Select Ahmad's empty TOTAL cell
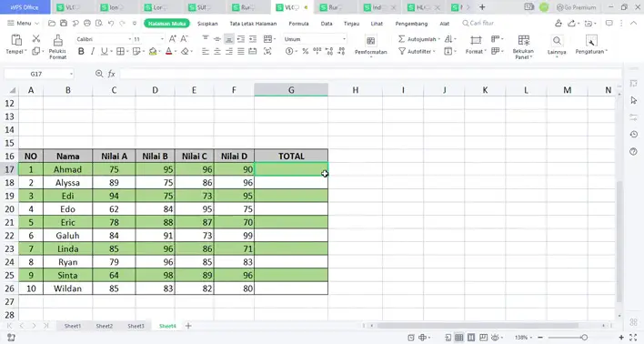 (291, 169)
